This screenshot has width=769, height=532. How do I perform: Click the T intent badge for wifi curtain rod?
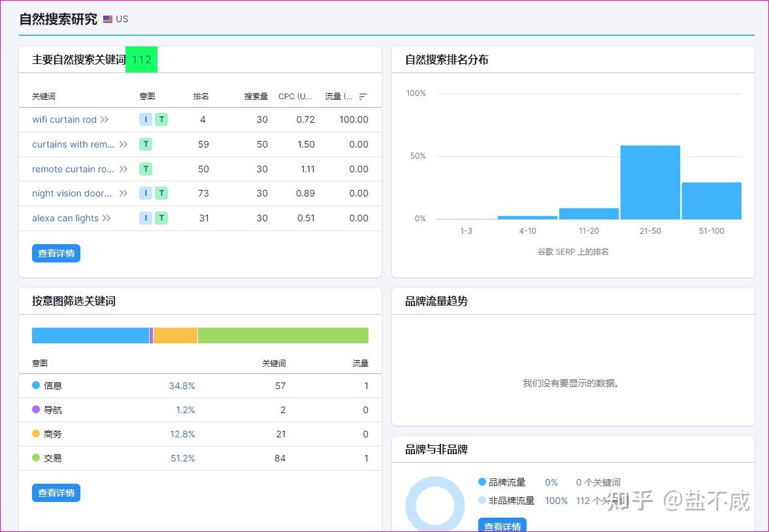click(161, 119)
